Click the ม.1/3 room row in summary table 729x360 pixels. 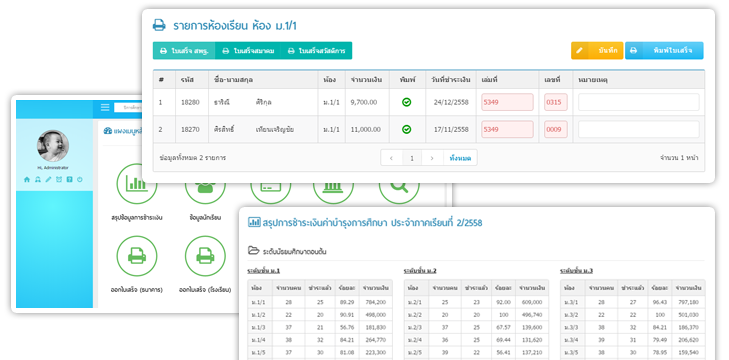(319, 327)
